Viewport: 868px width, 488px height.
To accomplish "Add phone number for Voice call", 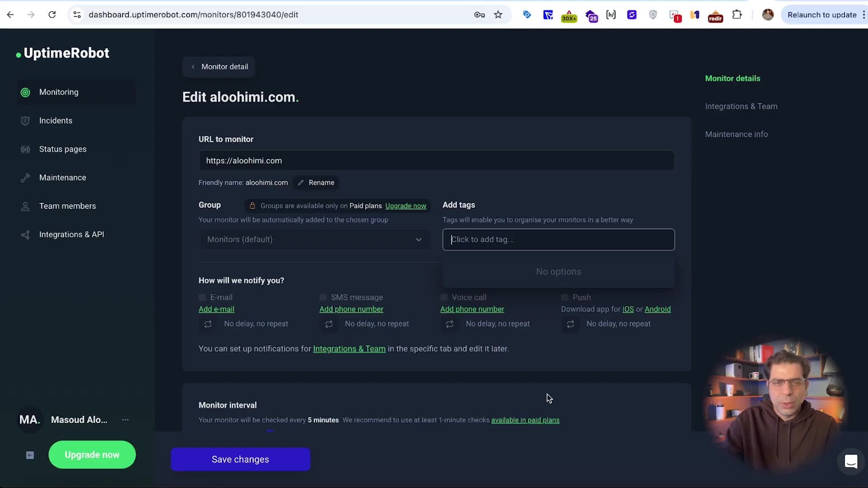I will tap(472, 310).
